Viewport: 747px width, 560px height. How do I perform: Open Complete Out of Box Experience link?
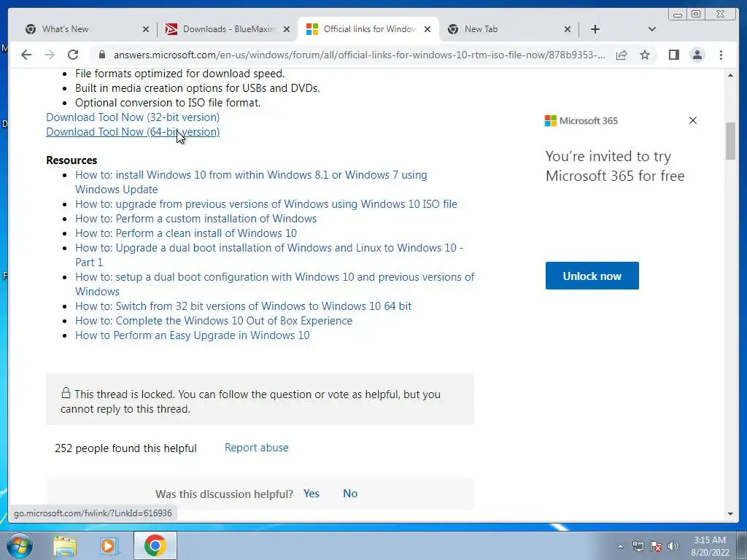coord(214,321)
